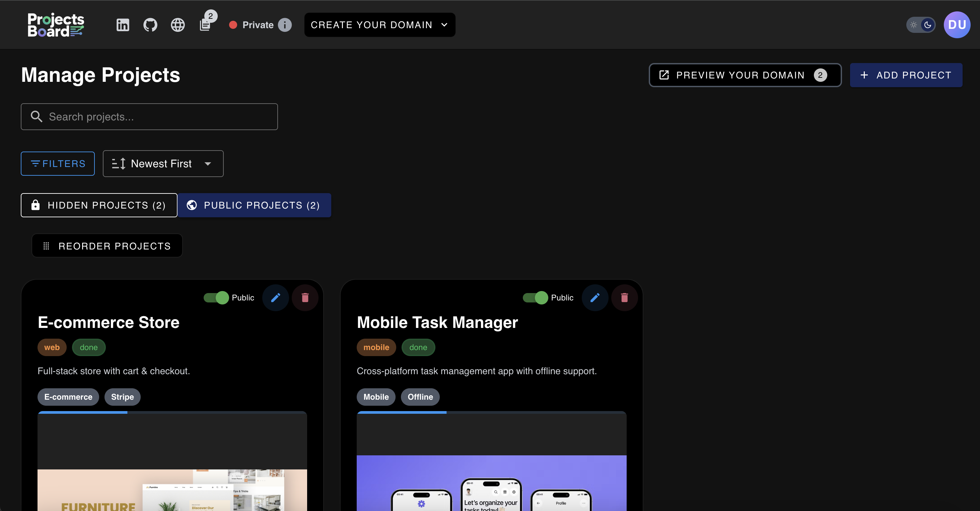Edit the Mobile Task Manager project
The height and width of the screenshot is (511, 980).
[594, 297]
